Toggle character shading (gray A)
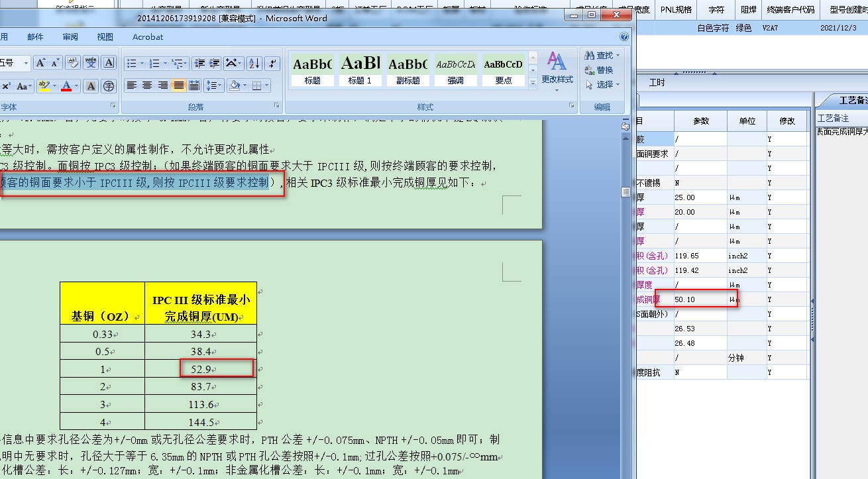This screenshot has width=868, height=479. click(x=91, y=86)
